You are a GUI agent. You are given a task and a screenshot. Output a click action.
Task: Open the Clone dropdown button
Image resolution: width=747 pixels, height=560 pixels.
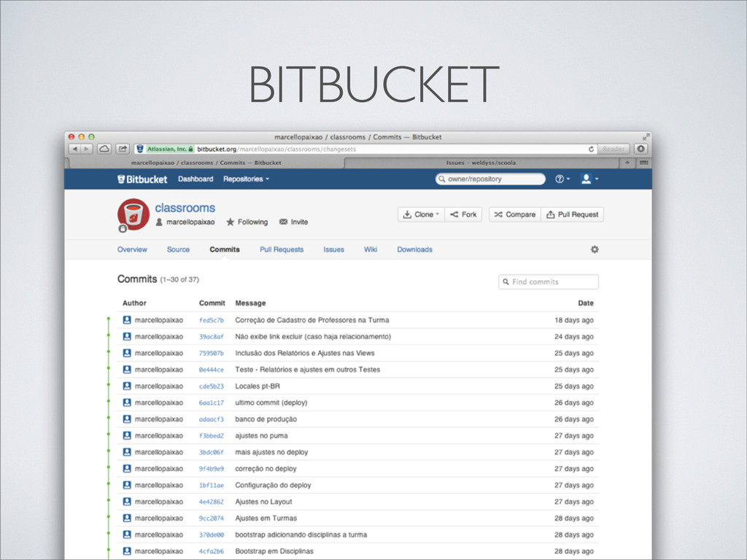pos(421,215)
